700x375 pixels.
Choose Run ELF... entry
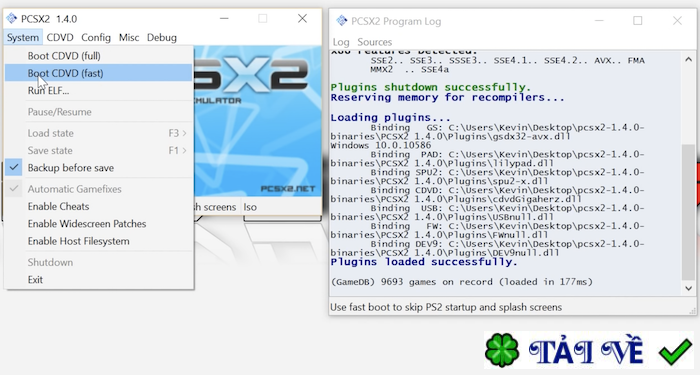[x=99, y=90]
